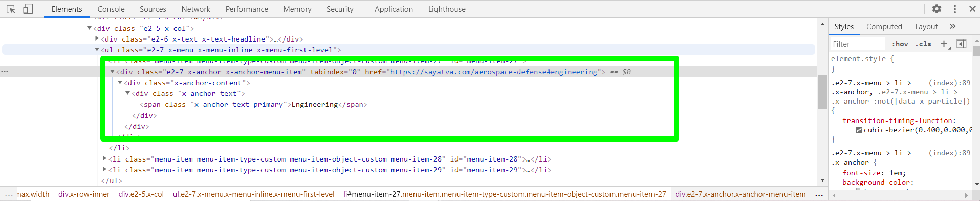Screen dimensions: 980x201
Task: Follow the sayatva.com aerospace-defense href link
Action: click(493, 72)
